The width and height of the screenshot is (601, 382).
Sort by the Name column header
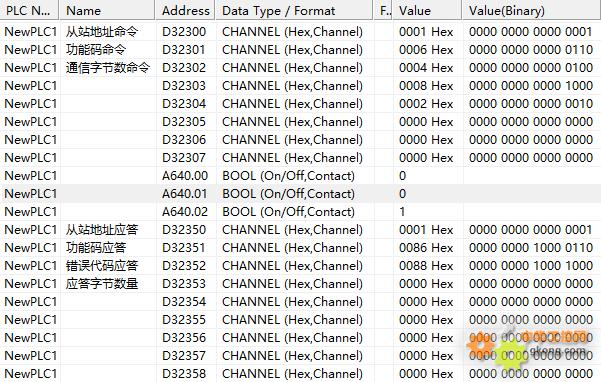108,10
